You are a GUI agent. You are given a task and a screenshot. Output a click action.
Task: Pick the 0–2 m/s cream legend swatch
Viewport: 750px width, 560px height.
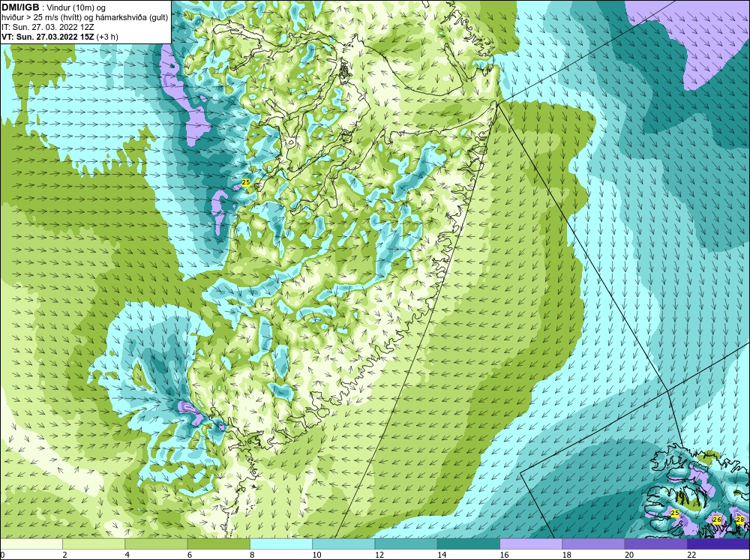[31, 544]
